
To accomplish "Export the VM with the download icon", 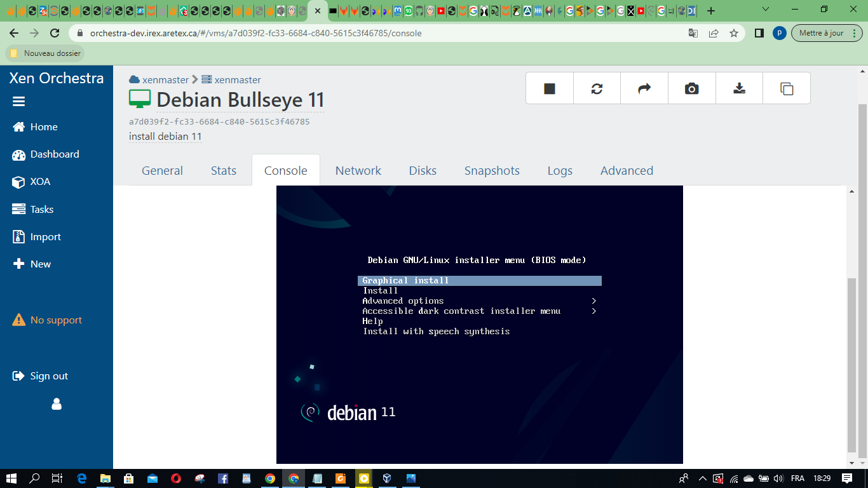I will tap(739, 88).
